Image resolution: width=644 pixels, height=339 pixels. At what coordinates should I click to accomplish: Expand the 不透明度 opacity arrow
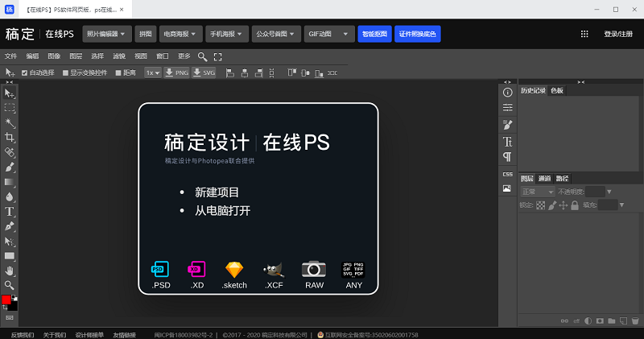pyautogui.click(x=609, y=192)
